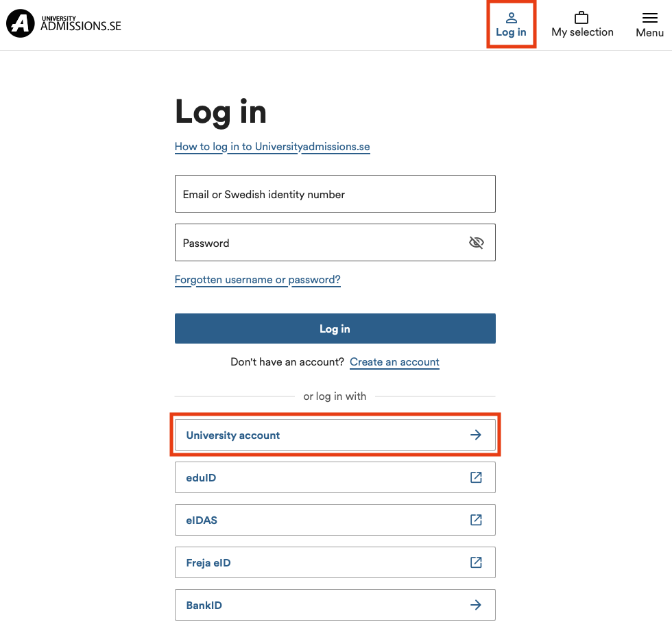
Task: Click the University account arrow icon
Action: point(476,435)
